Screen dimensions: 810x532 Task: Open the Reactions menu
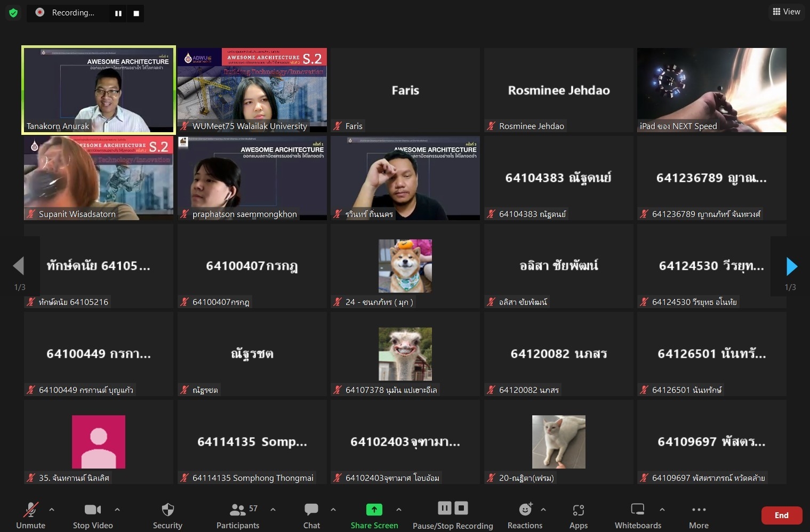(525, 515)
